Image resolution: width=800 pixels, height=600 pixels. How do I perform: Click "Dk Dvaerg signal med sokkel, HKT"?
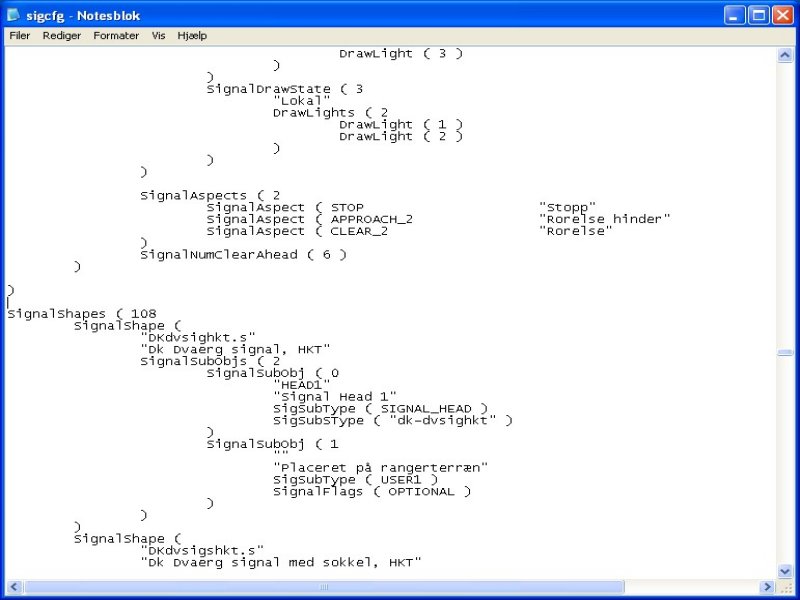tap(281, 562)
